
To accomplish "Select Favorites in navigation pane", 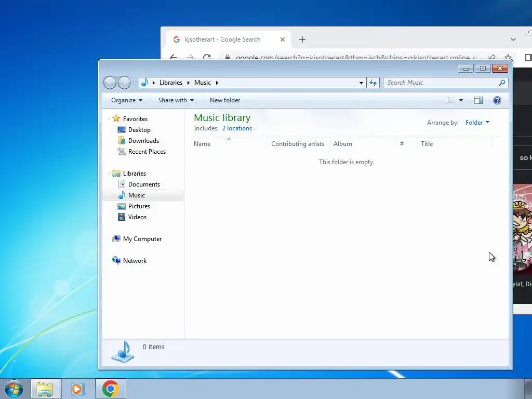I will 135,119.
